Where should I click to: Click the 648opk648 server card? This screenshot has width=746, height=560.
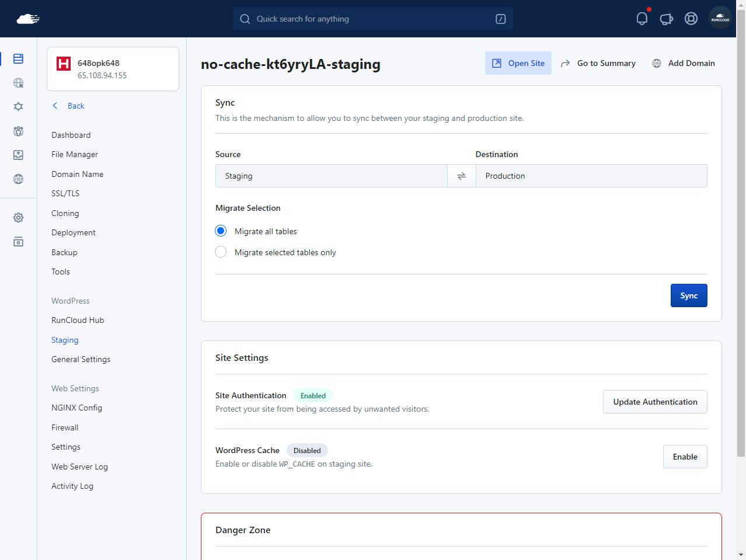113,69
